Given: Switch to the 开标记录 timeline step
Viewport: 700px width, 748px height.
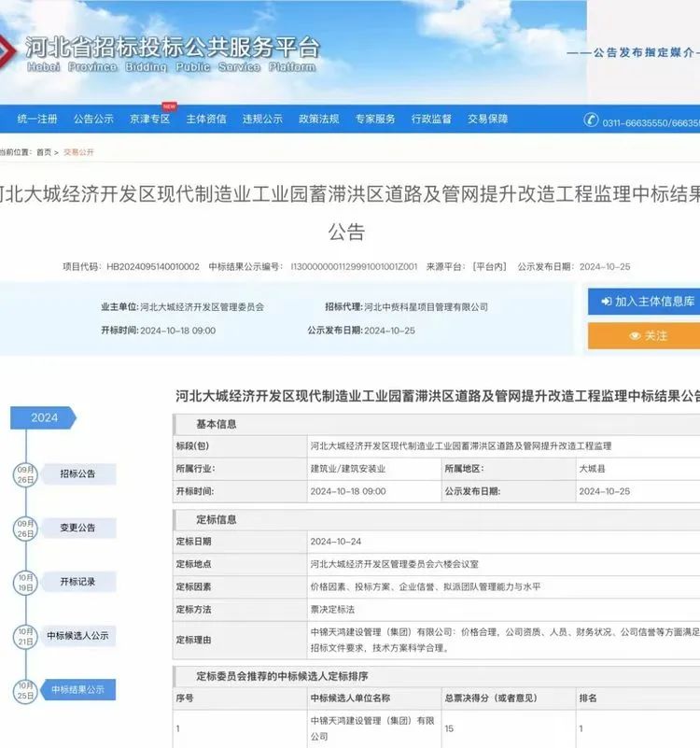Looking at the screenshot, I should click(x=78, y=582).
